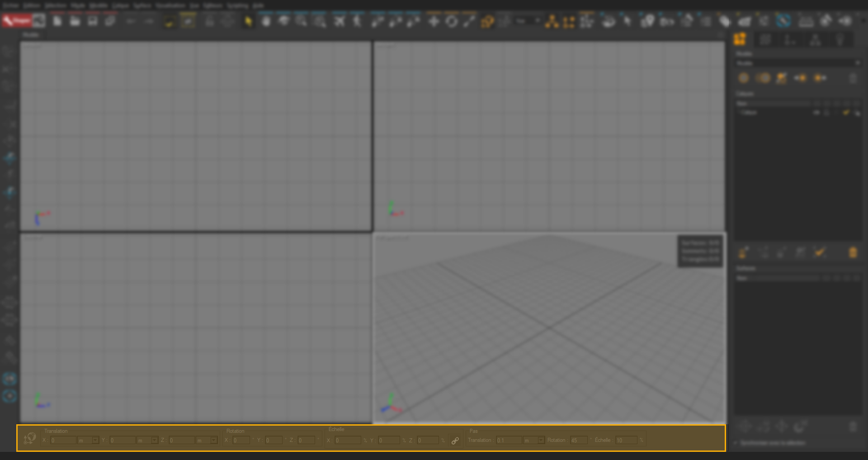The width and height of the screenshot is (868, 460).
Task: Select the yellow cursor selection tool
Action: point(248,21)
